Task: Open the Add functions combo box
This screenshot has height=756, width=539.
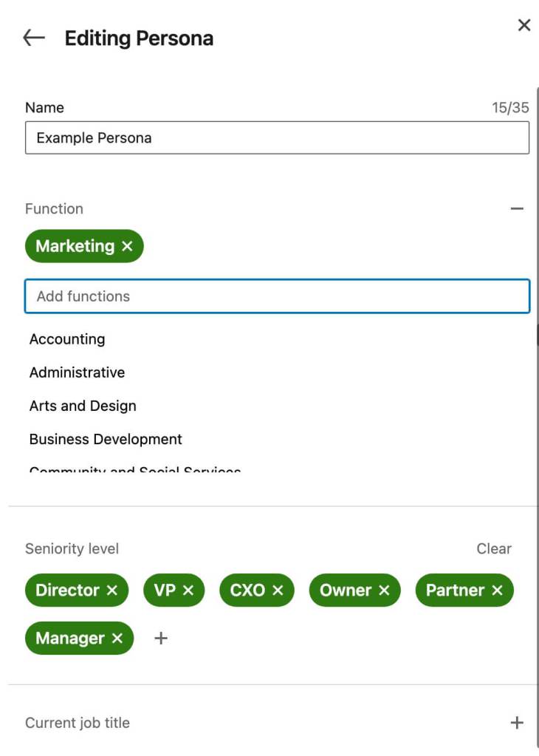Action: click(x=277, y=296)
